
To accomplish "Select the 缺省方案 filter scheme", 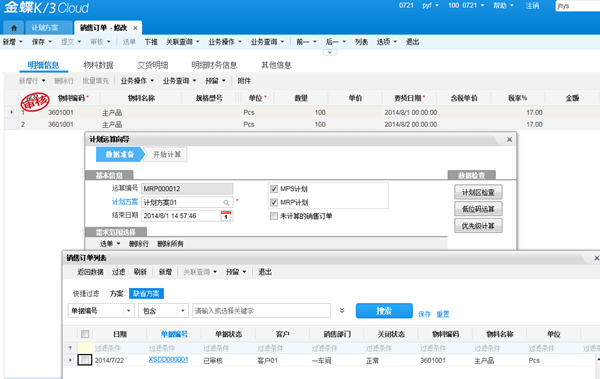I will click(x=146, y=294).
